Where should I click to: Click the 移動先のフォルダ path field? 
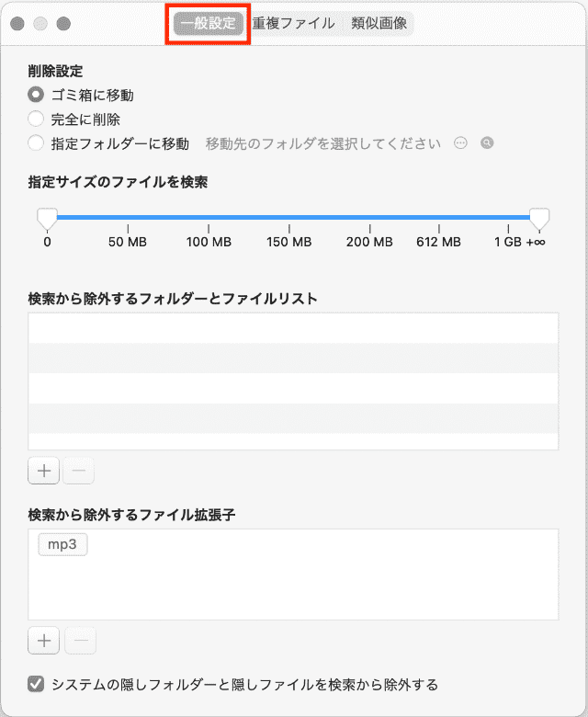tap(323, 143)
